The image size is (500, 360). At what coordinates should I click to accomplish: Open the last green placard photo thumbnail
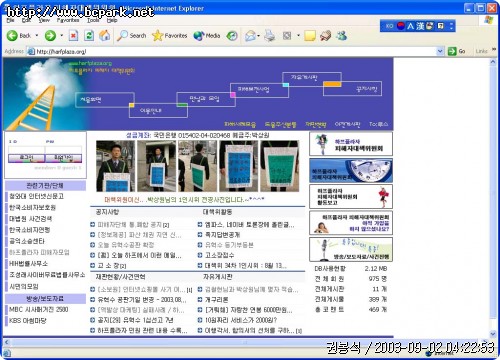coord(280,166)
